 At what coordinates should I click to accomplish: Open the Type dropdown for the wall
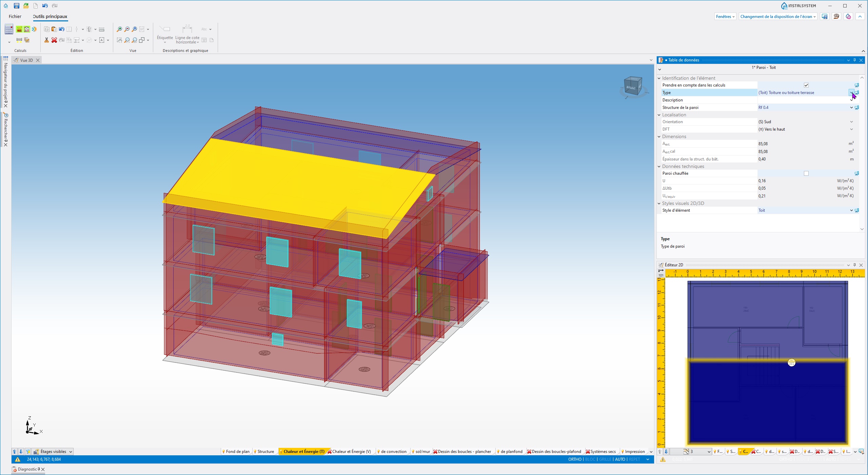point(851,93)
